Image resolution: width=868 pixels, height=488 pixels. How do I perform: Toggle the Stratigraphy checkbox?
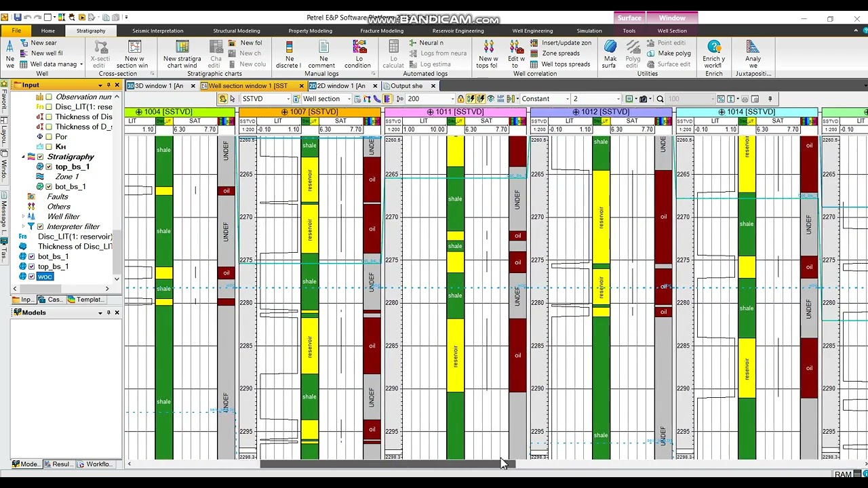click(x=40, y=157)
